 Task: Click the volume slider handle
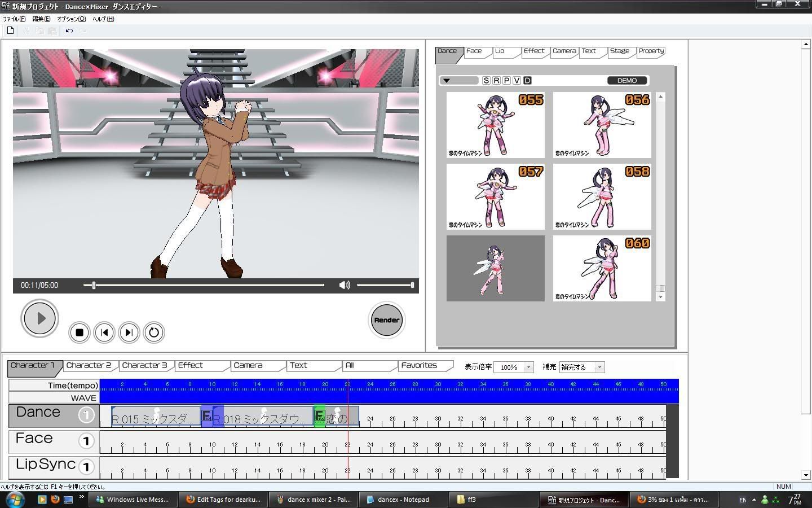pos(412,285)
